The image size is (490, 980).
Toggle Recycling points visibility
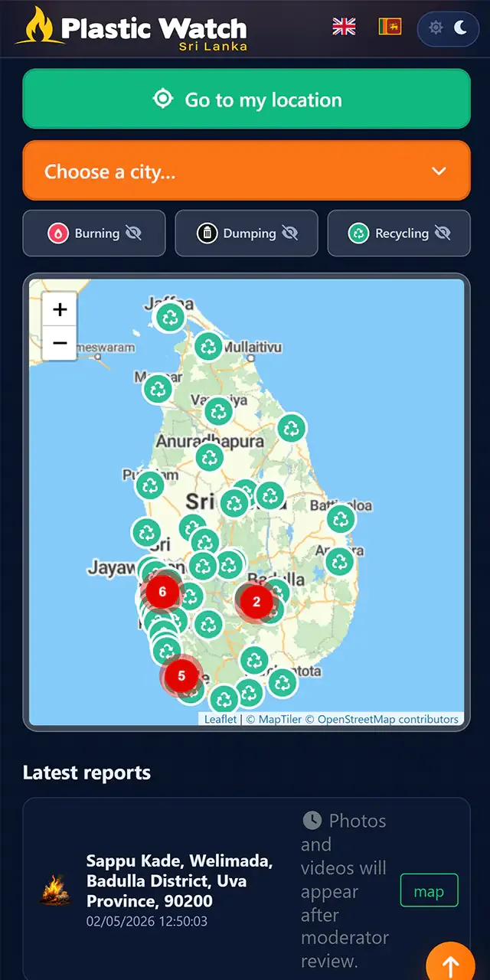coord(399,234)
